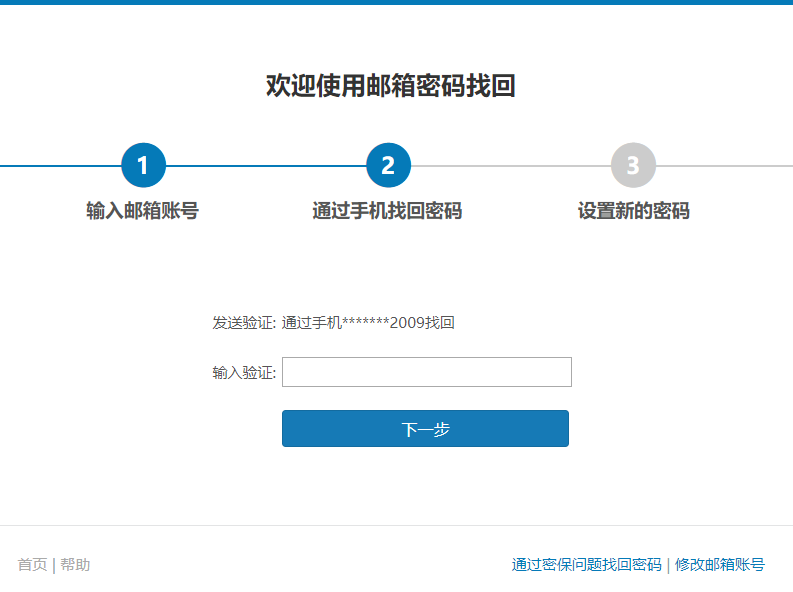Choose 通过密保问题找回密码 link
The image size is (793, 592).
coord(586,565)
